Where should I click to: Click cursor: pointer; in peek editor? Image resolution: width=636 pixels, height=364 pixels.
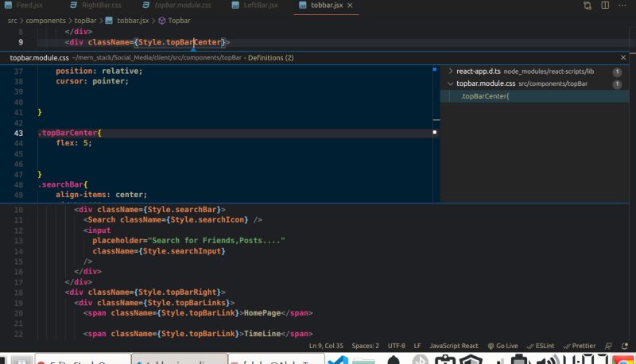[92, 81]
